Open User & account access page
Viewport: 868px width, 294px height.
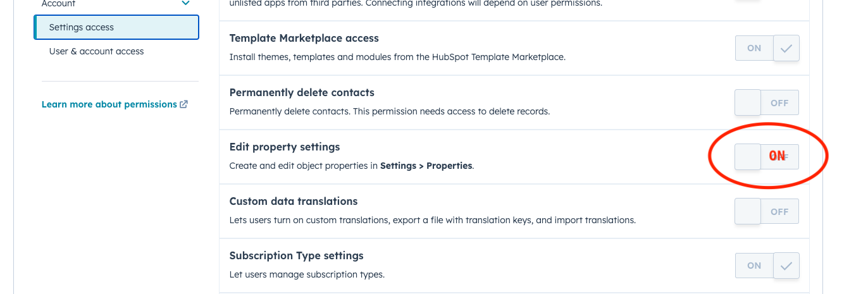(x=96, y=51)
